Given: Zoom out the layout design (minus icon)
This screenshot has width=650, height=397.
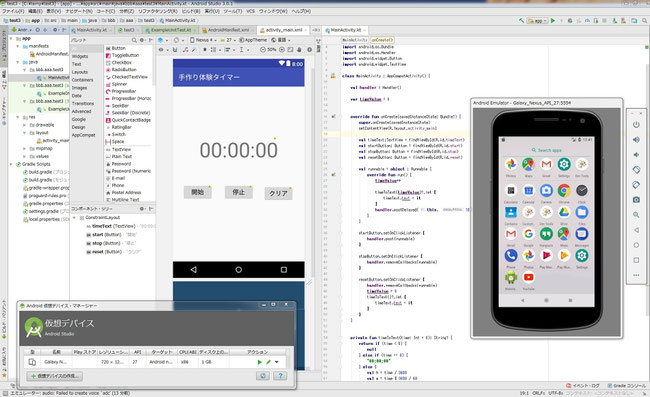Looking at the screenshot, I should (x=262, y=50).
